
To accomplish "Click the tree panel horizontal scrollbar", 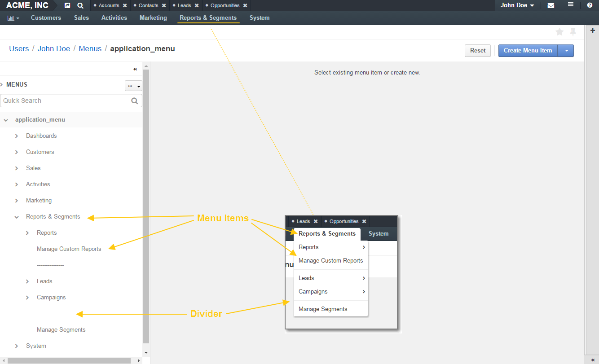I will [70, 360].
